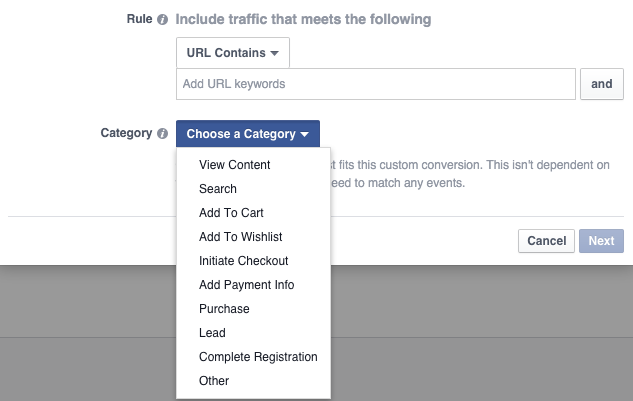Pick Purchase as the category

click(x=224, y=309)
